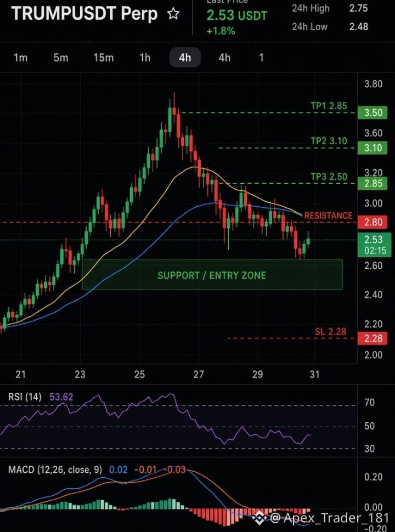Click the red 2.80 resistance price tag
Image resolution: width=395 pixels, height=532 pixels.
[373, 222]
